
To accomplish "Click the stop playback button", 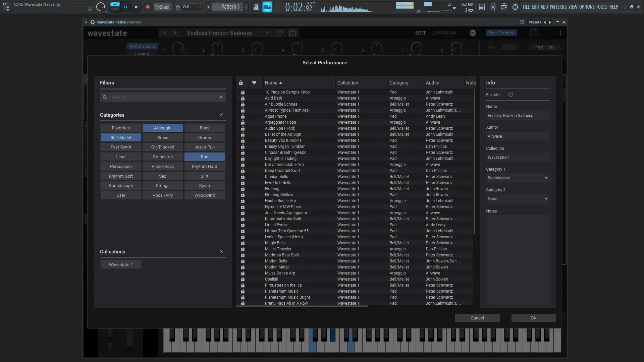I will 136,7.
